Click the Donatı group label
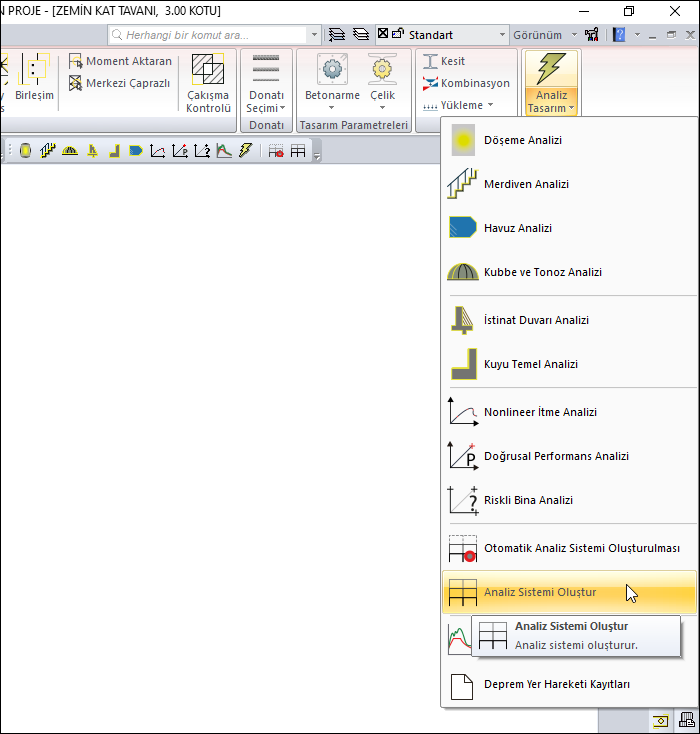Screen dimensions: 700x734 [266, 125]
